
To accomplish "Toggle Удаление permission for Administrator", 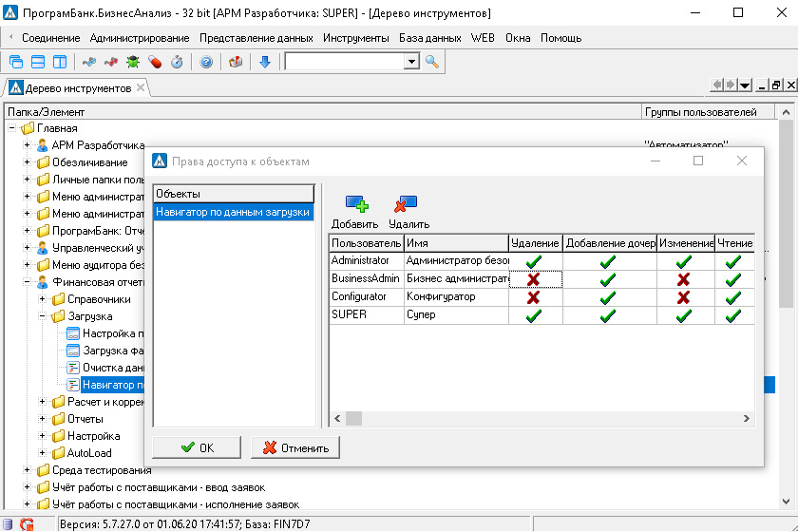I will point(535,261).
